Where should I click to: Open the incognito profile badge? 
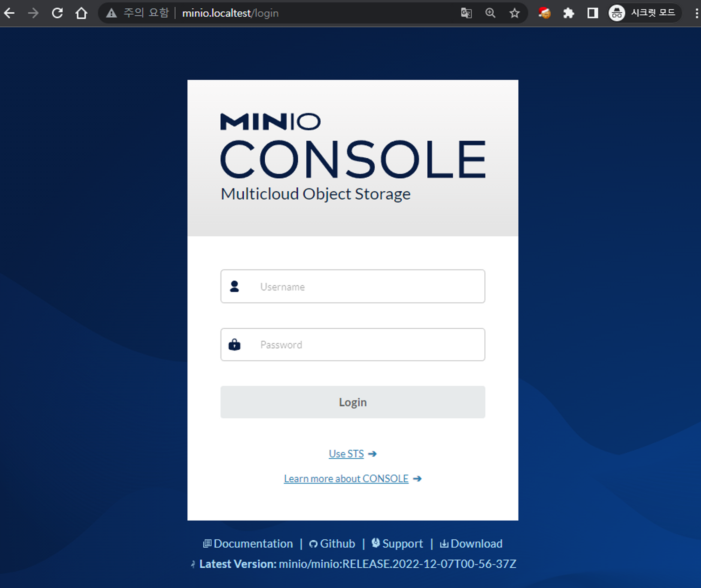(x=644, y=13)
